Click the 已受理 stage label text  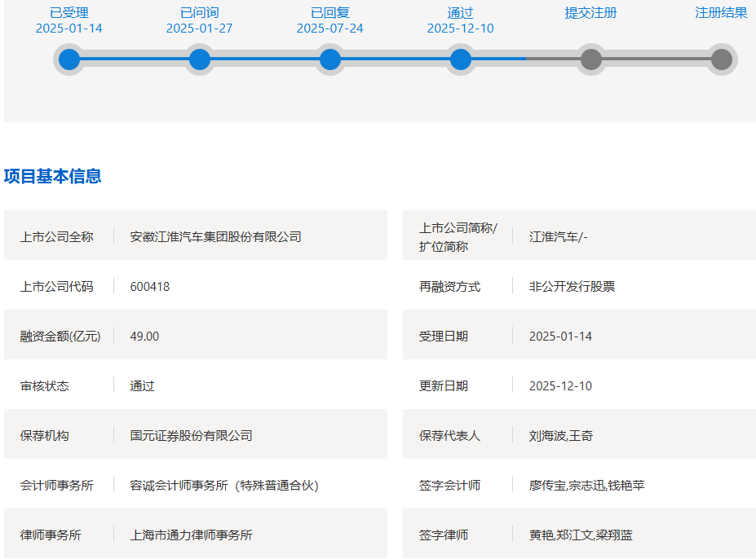pyautogui.click(x=69, y=13)
